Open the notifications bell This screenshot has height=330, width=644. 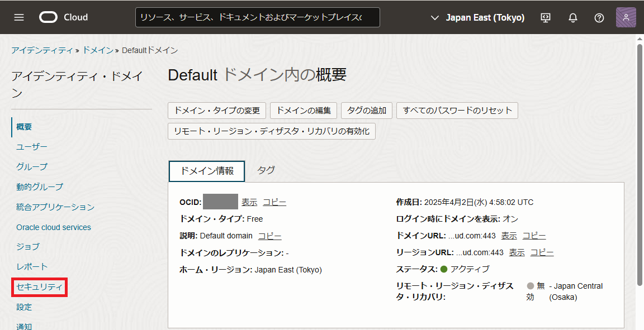point(572,18)
